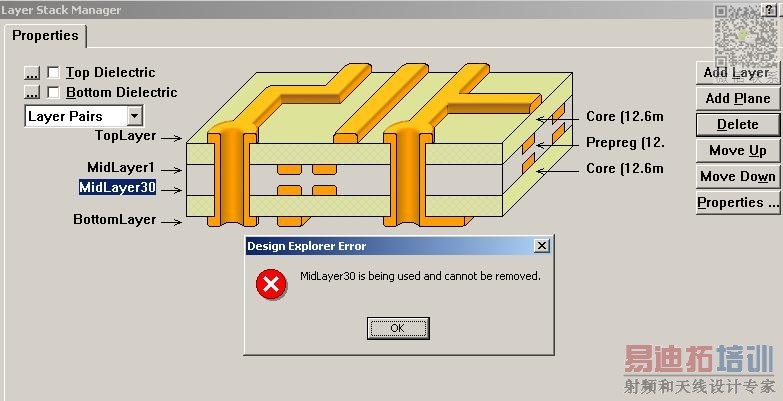Select the TopLayer label in stack
Viewport: 783px width, 401px height.
[x=125, y=136]
